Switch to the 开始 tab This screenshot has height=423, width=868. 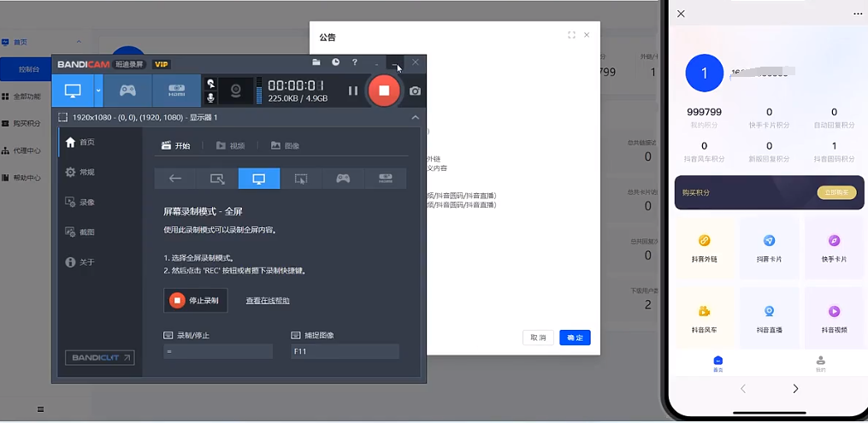click(175, 146)
